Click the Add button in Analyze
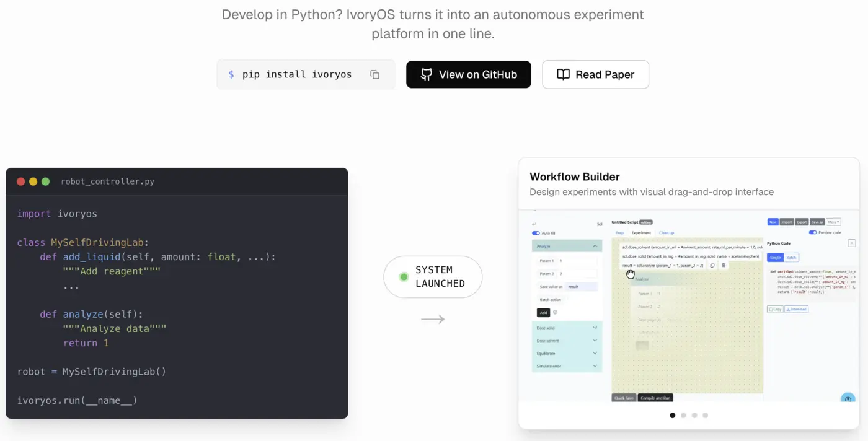The width and height of the screenshot is (868, 441). (x=543, y=313)
